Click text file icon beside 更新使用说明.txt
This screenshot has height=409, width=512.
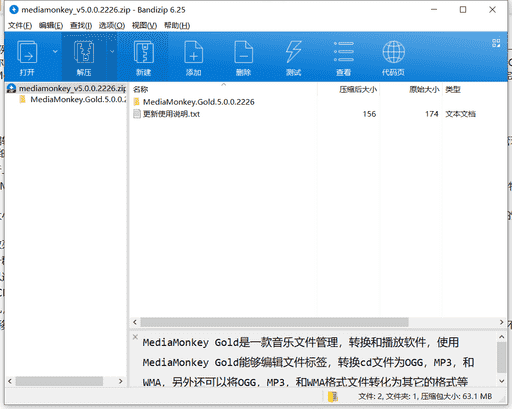tap(137, 114)
